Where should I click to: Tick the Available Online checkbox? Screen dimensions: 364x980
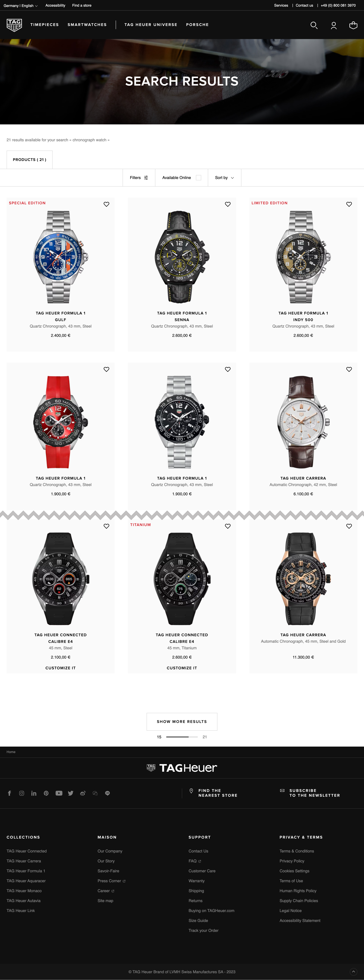(x=198, y=178)
